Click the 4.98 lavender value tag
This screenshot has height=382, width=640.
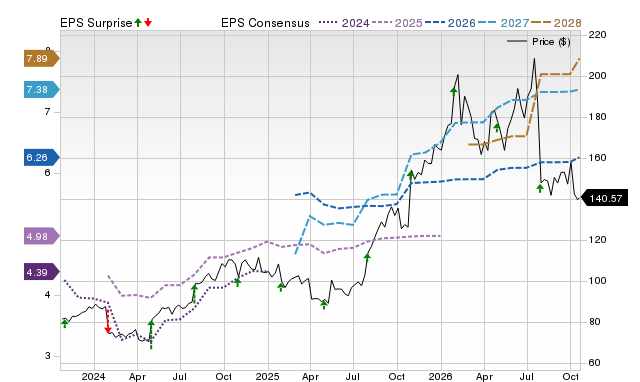41,236
